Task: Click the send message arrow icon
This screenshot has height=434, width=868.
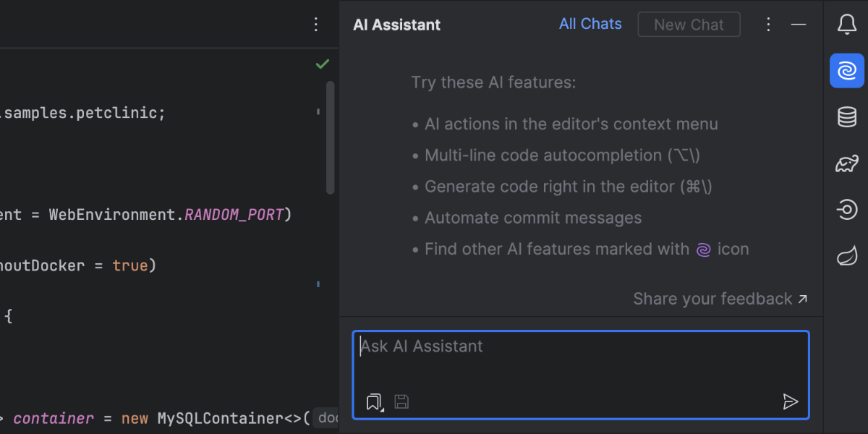Action: click(790, 401)
